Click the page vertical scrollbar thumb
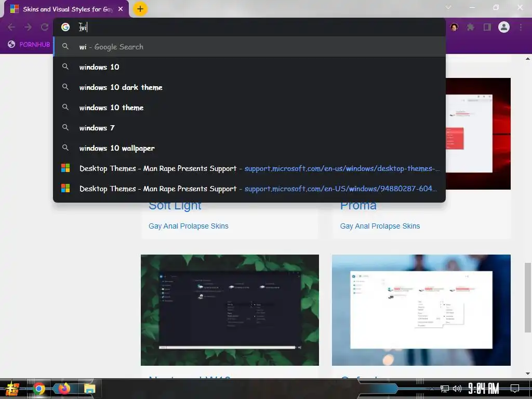The width and height of the screenshot is (532, 399). point(528,297)
